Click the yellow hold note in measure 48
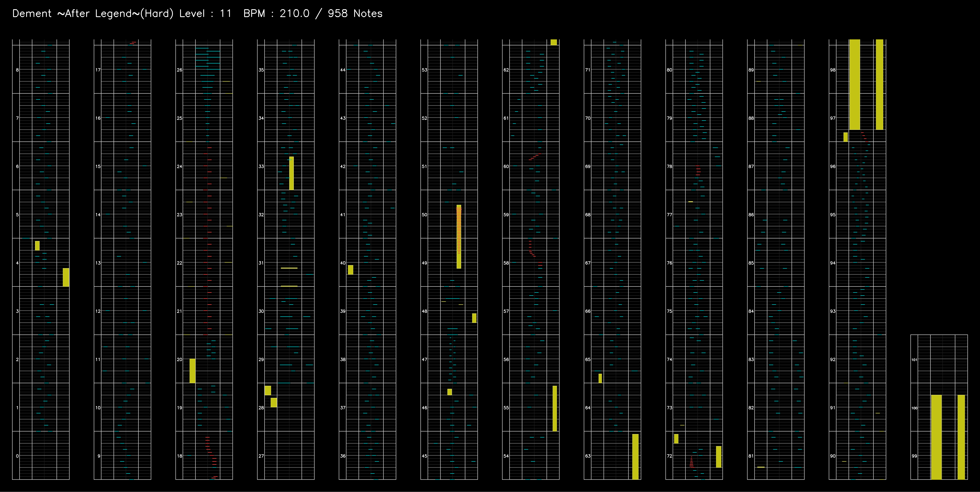This screenshot has width=980, height=492. [474, 318]
